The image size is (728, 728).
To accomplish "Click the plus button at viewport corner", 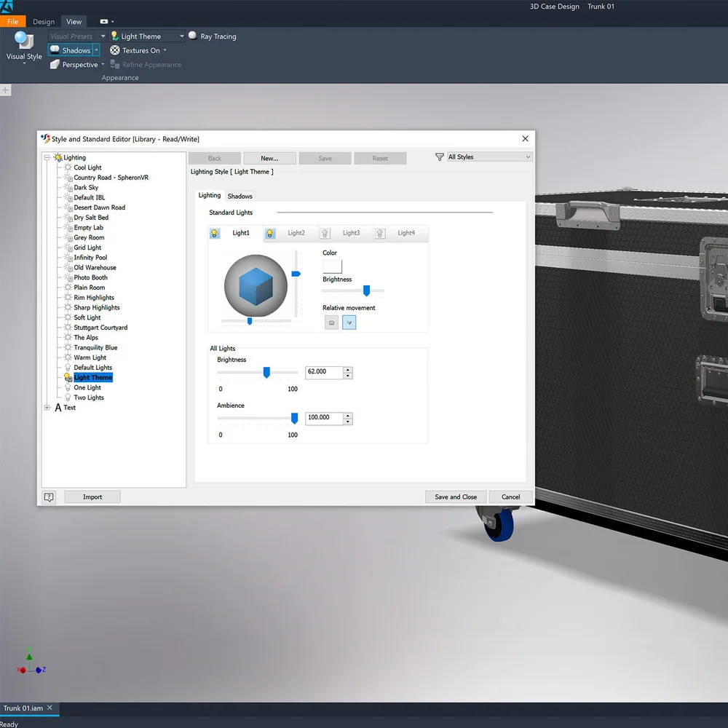I will (x=5, y=90).
